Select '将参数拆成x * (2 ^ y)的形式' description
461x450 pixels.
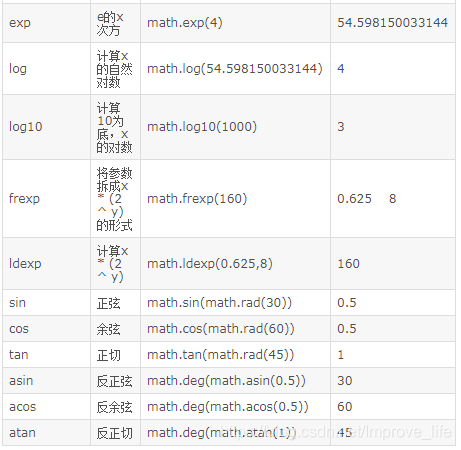114,199
